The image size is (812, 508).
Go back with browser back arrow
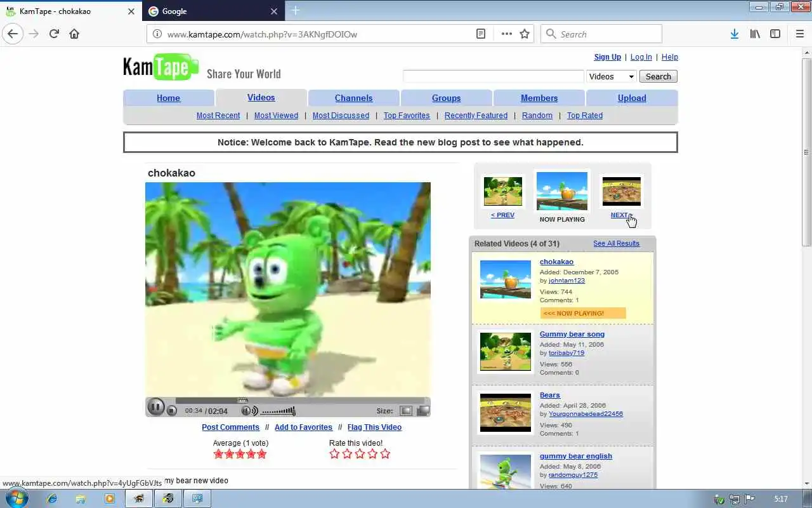(x=13, y=34)
